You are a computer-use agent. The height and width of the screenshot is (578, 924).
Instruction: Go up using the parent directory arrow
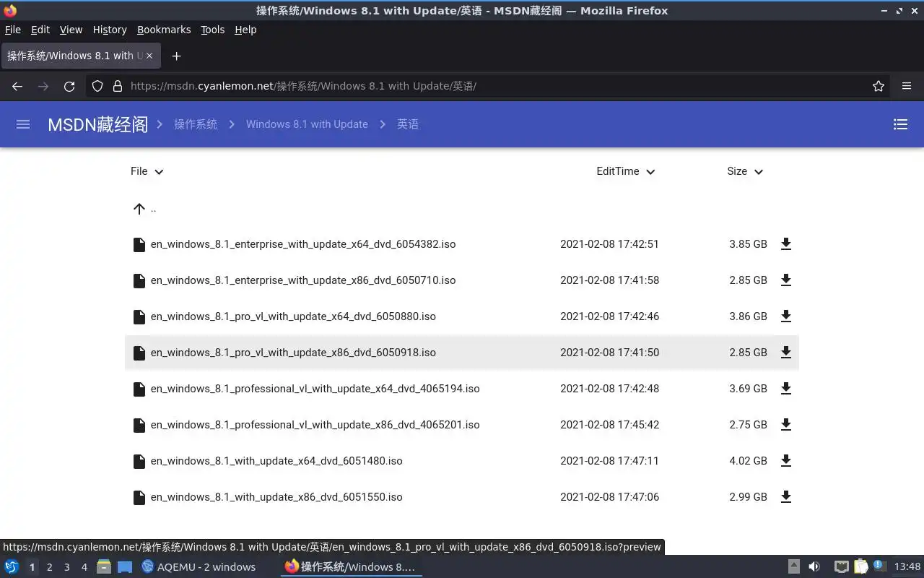[x=139, y=209]
